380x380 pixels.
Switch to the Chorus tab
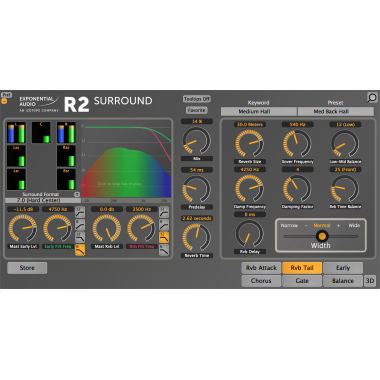tap(261, 281)
